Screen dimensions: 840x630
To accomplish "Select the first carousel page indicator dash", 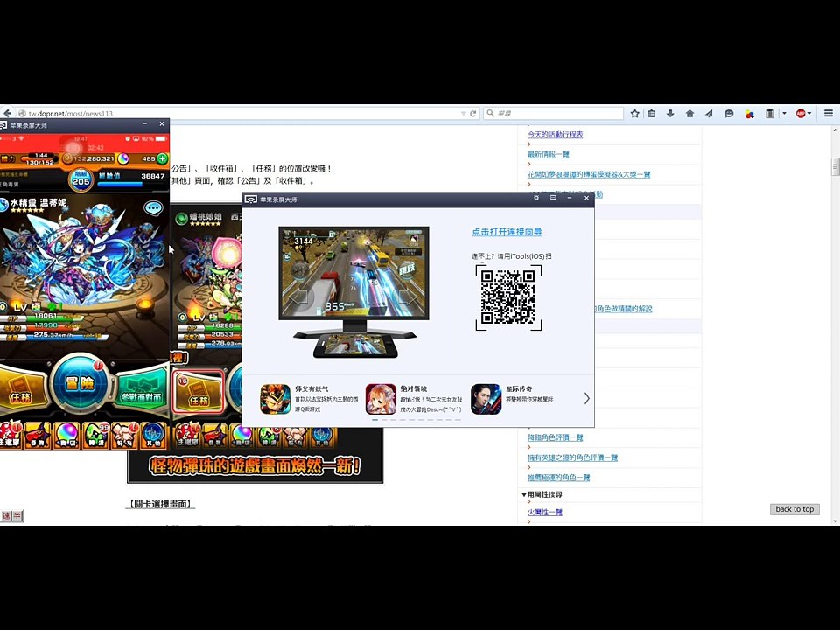I will [x=375, y=420].
